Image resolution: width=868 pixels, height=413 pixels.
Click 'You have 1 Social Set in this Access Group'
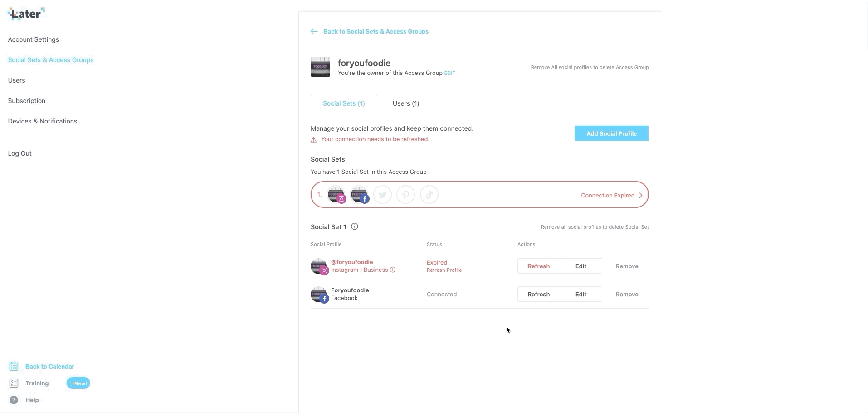(x=368, y=172)
